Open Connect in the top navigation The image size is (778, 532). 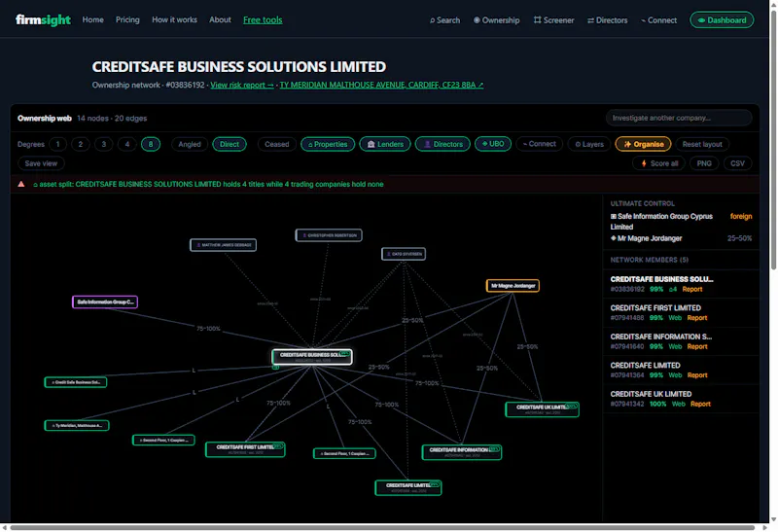coord(659,20)
